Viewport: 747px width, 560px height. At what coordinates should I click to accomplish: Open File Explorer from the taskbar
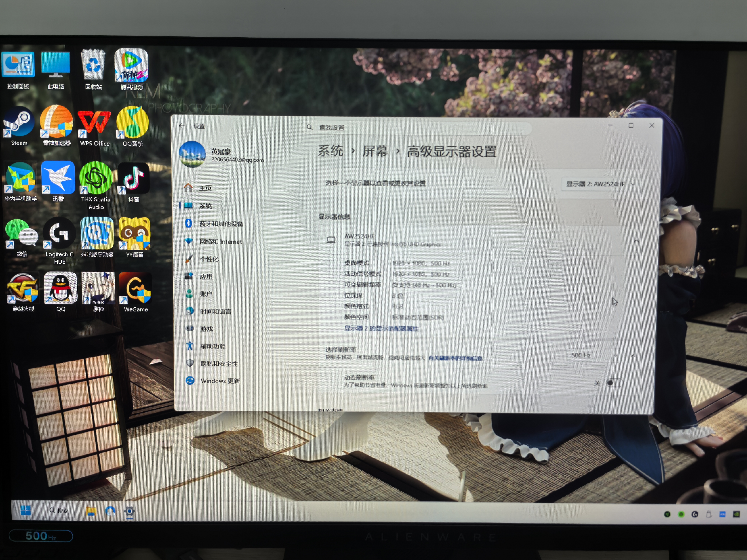[91, 511]
